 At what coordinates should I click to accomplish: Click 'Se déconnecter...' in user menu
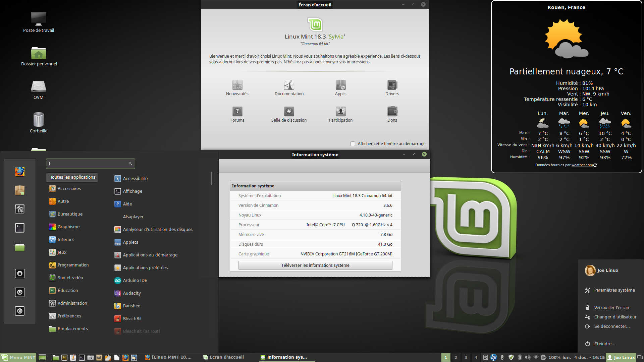point(607,326)
